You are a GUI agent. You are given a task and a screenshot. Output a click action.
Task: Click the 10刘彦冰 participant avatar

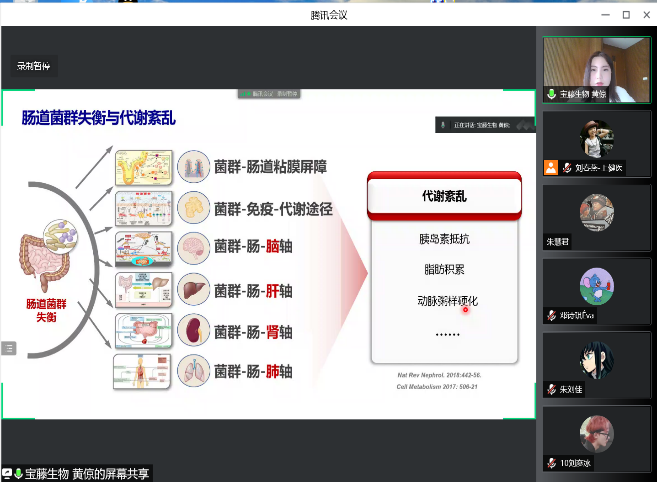tap(596, 432)
